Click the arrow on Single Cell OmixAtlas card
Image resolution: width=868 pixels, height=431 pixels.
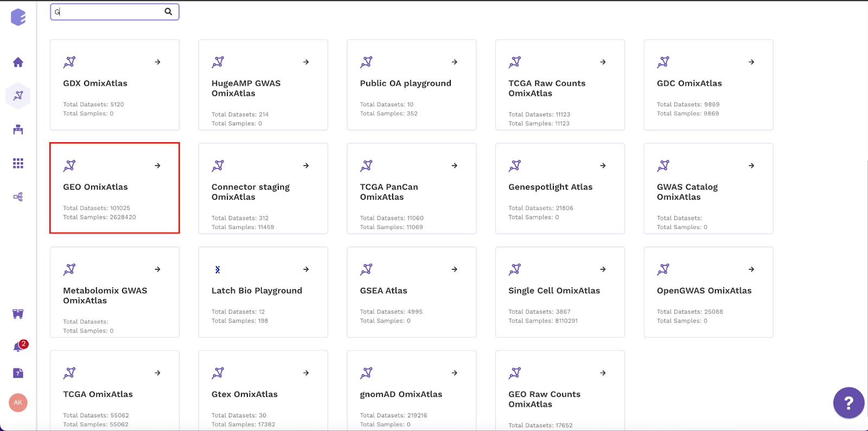(x=603, y=269)
